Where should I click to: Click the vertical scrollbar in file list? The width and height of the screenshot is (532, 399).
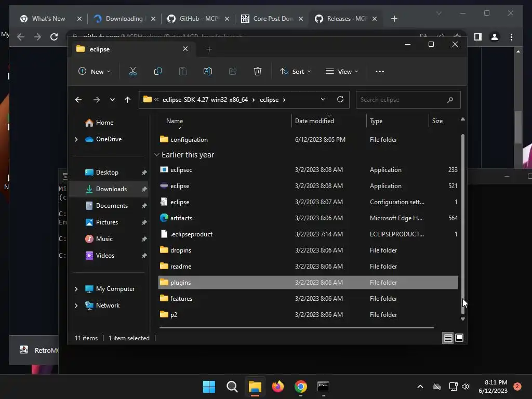point(463,224)
